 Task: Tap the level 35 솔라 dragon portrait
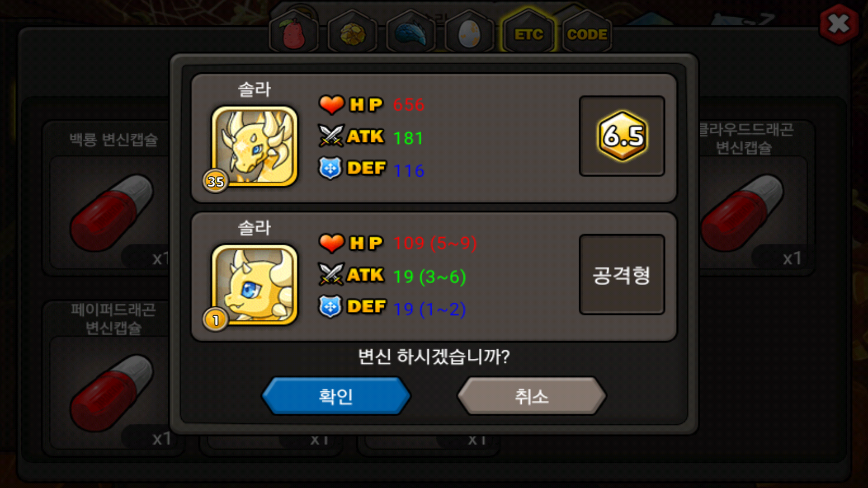tap(255, 146)
